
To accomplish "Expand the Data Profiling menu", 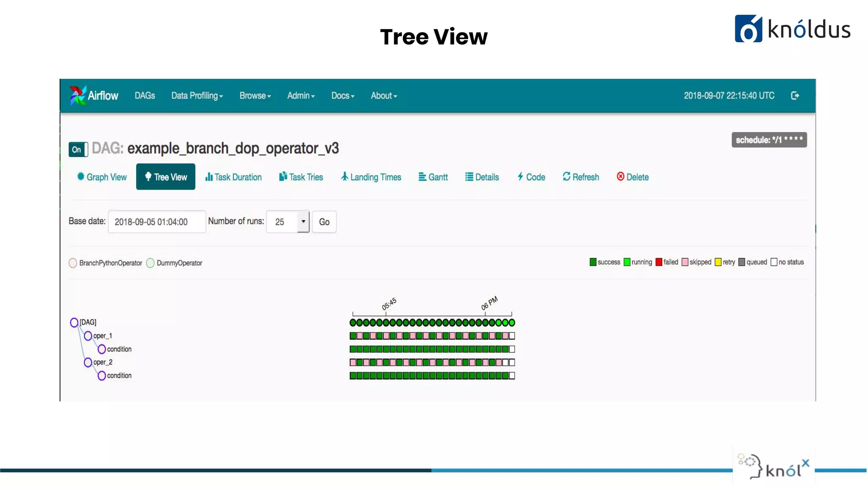I will click(197, 96).
